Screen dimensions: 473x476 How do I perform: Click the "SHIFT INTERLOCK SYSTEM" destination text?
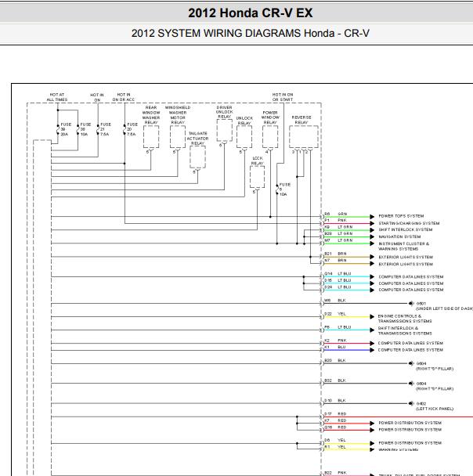tap(406, 230)
